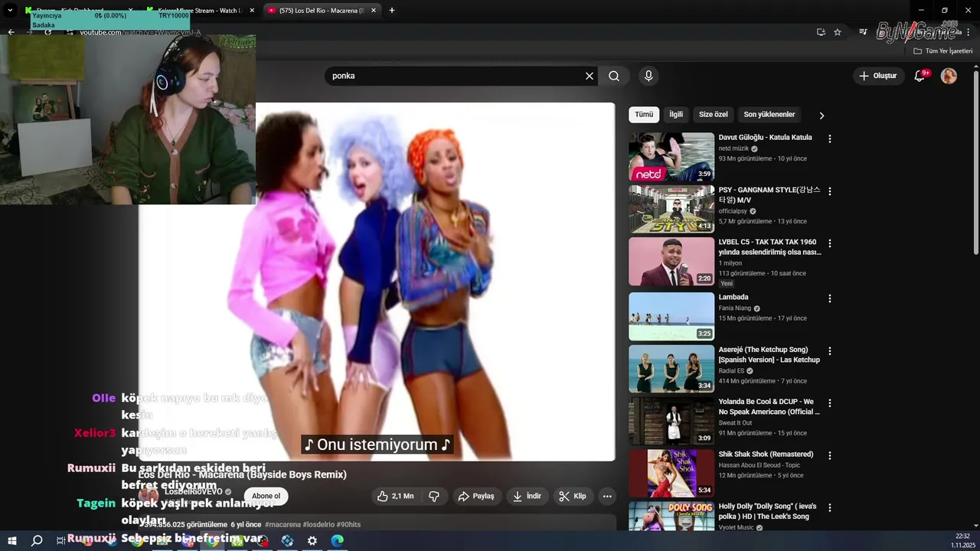Share the video with Paylaş
Image resolution: width=980 pixels, height=551 pixels.
pos(476,496)
